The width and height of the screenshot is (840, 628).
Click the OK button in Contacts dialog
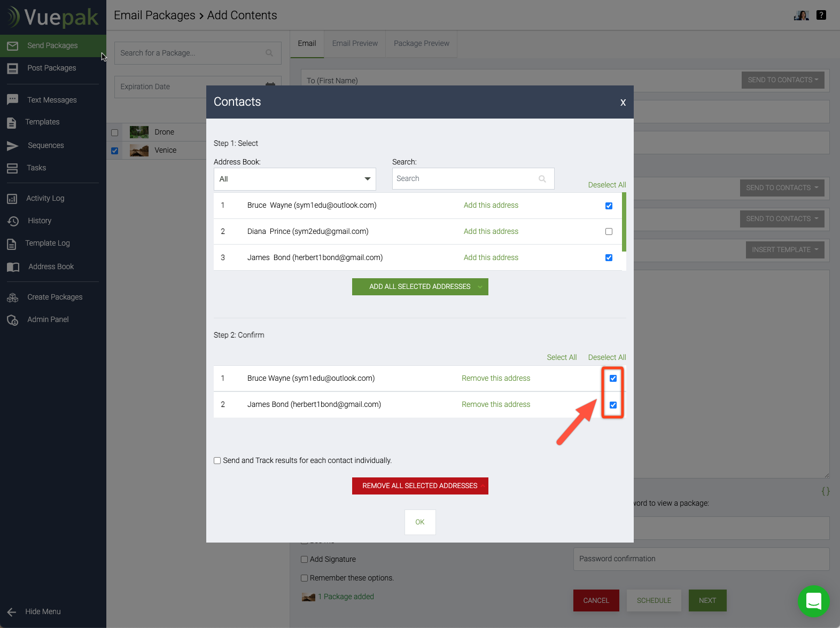(x=420, y=522)
